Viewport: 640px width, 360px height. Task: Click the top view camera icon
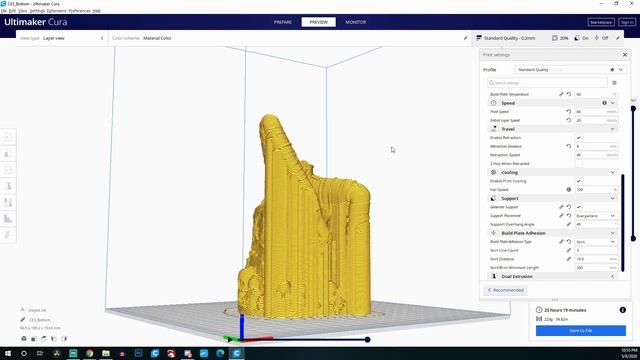(x=44, y=339)
